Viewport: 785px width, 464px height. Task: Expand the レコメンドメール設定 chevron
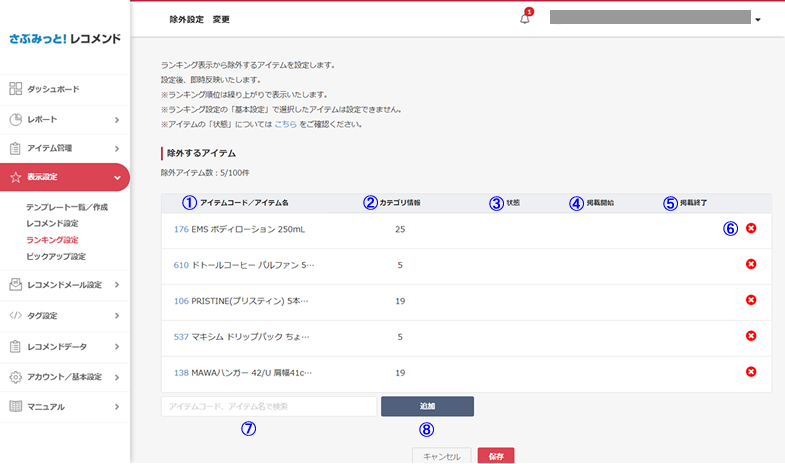(117, 285)
